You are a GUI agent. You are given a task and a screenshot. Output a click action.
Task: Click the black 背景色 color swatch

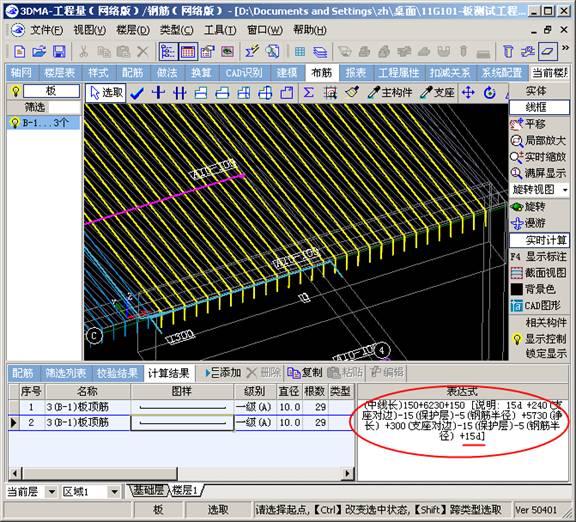pyautogui.click(x=517, y=289)
